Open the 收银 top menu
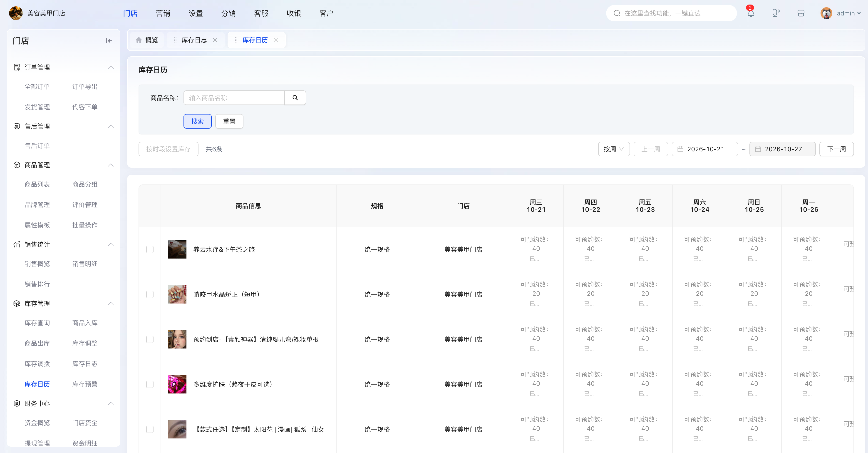Viewport: 868px width, 453px height. click(x=294, y=13)
